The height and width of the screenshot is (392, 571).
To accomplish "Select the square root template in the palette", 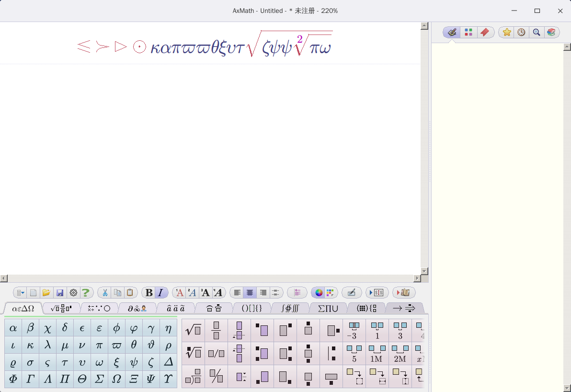I will click(193, 330).
